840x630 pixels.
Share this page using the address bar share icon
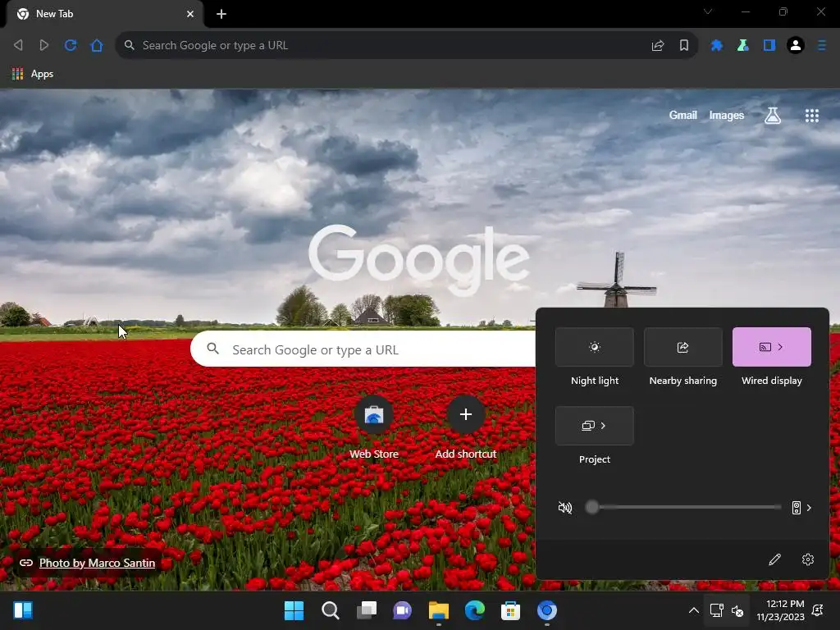658,46
